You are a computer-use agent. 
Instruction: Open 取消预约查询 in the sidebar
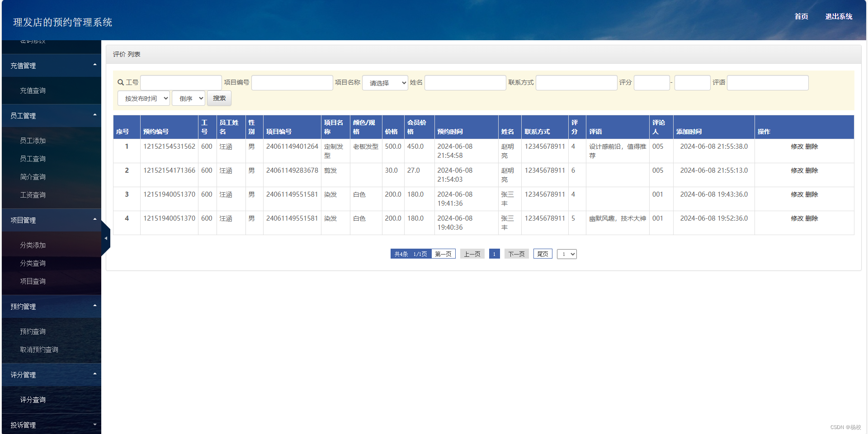[x=39, y=349]
